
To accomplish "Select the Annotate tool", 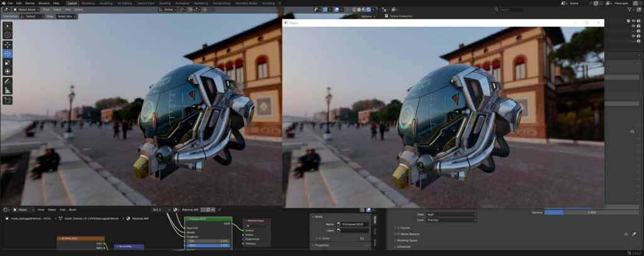I will [8, 81].
